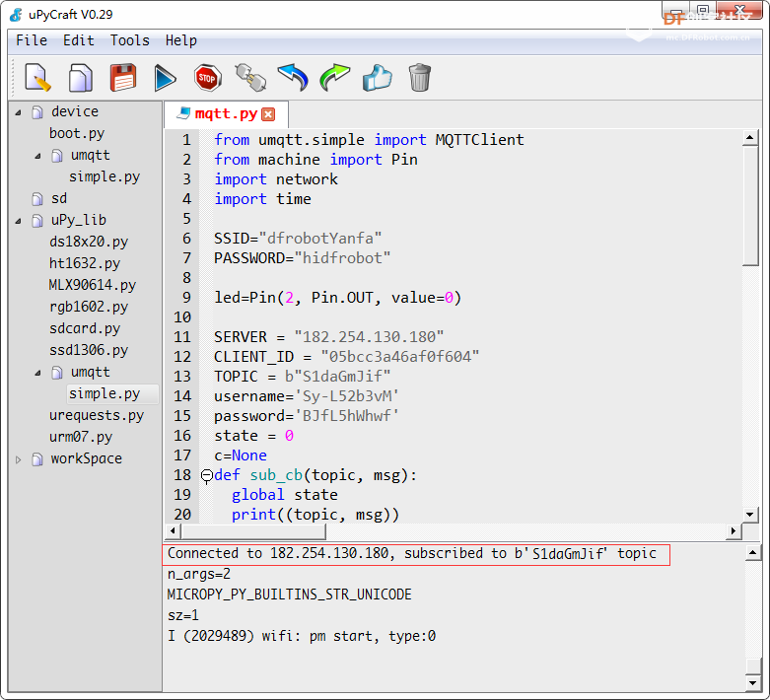Select ht1632.py in the file tree

click(x=85, y=264)
